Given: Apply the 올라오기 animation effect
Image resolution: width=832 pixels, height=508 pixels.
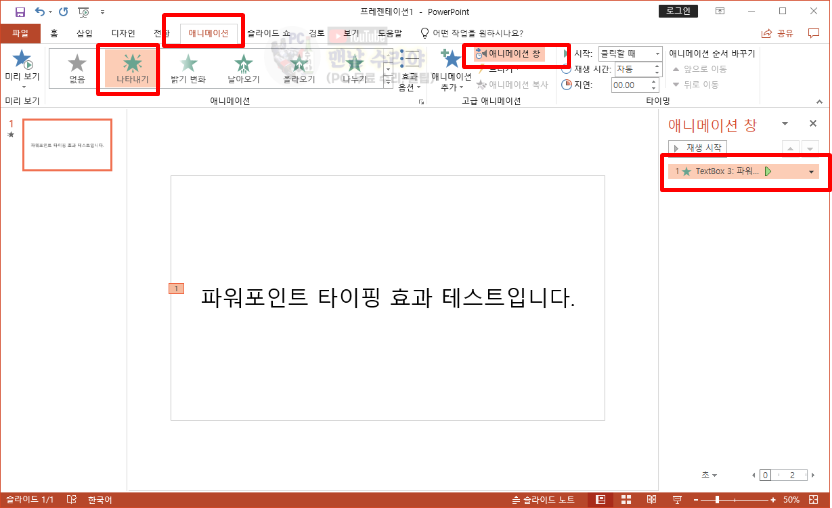Looking at the screenshot, I should tap(299, 68).
